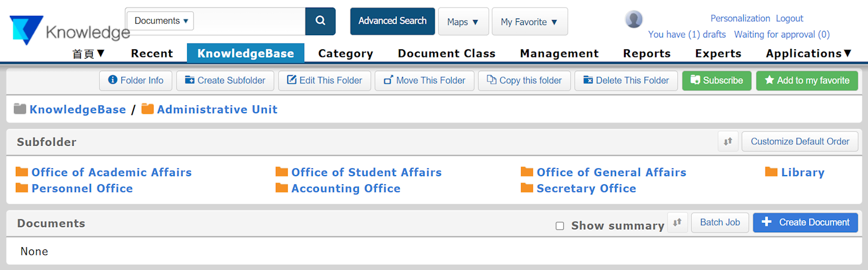The height and width of the screenshot is (270, 868).
Task: Click into the search text field
Action: 249,21
